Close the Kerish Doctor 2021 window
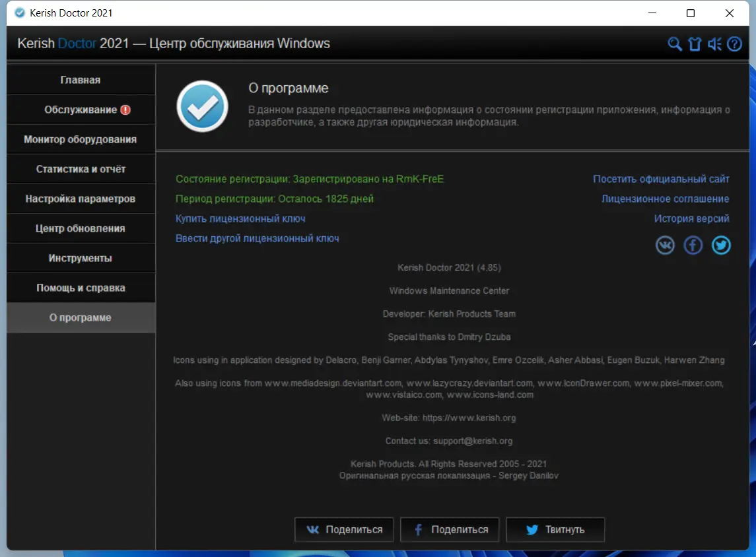 pos(730,13)
